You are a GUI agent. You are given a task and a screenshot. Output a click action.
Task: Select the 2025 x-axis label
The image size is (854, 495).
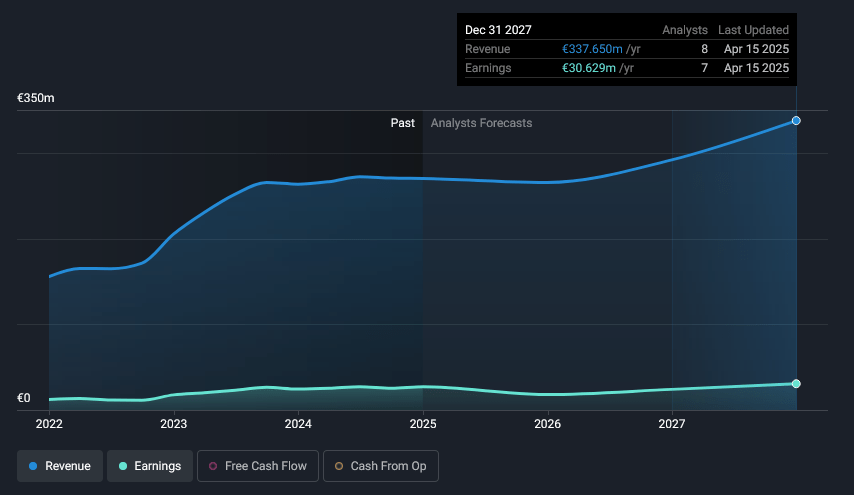tap(423, 423)
